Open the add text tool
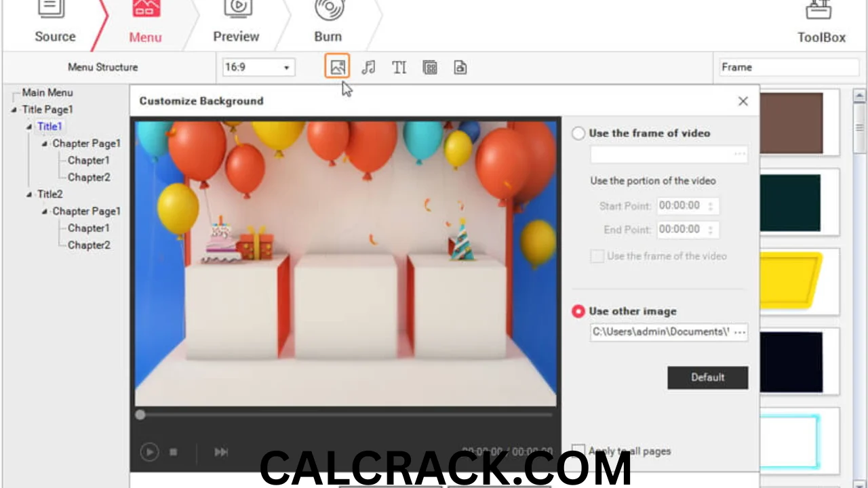This screenshot has height=488, width=868. (x=399, y=67)
